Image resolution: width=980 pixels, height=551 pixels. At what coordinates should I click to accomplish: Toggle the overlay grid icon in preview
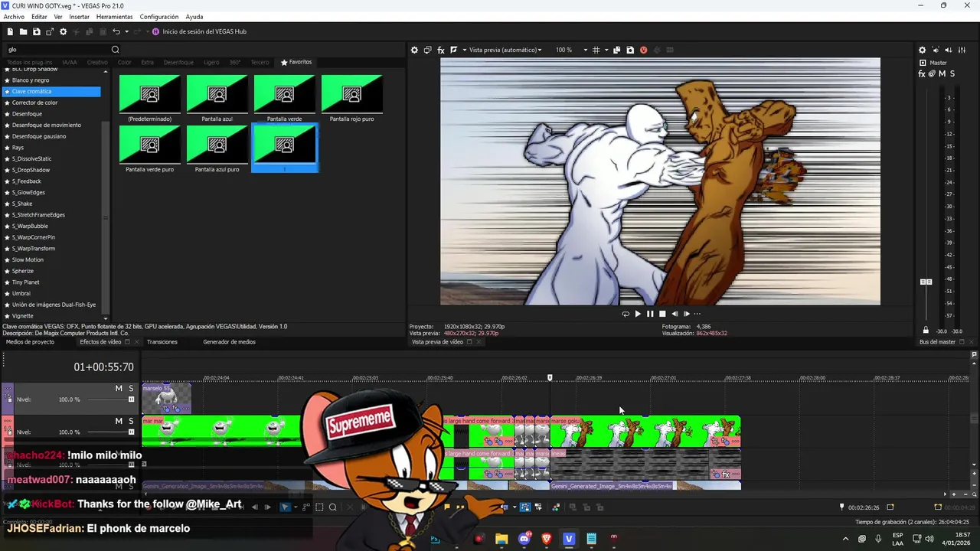coord(596,50)
